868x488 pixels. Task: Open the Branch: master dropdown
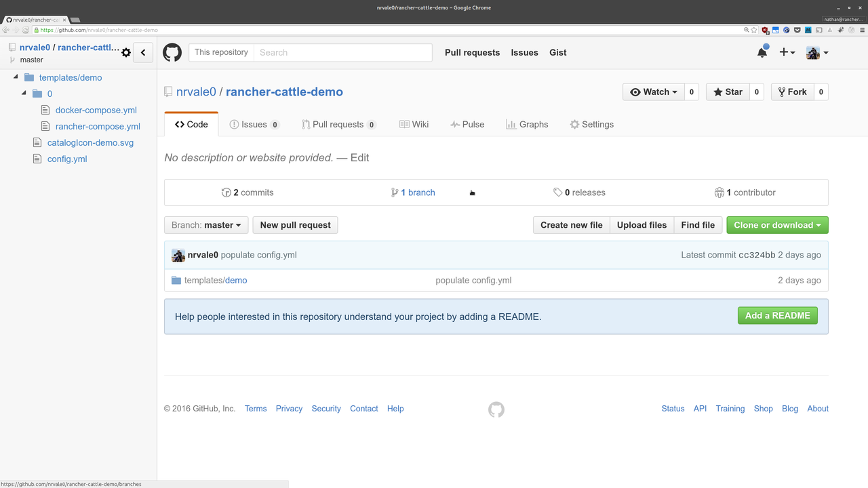pyautogui.click(x=206, y=225)
